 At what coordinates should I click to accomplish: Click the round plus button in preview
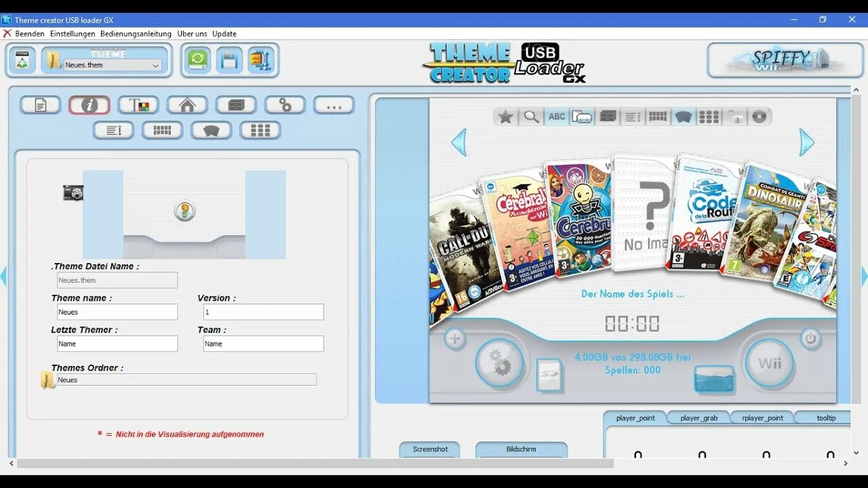coord(454,339)
